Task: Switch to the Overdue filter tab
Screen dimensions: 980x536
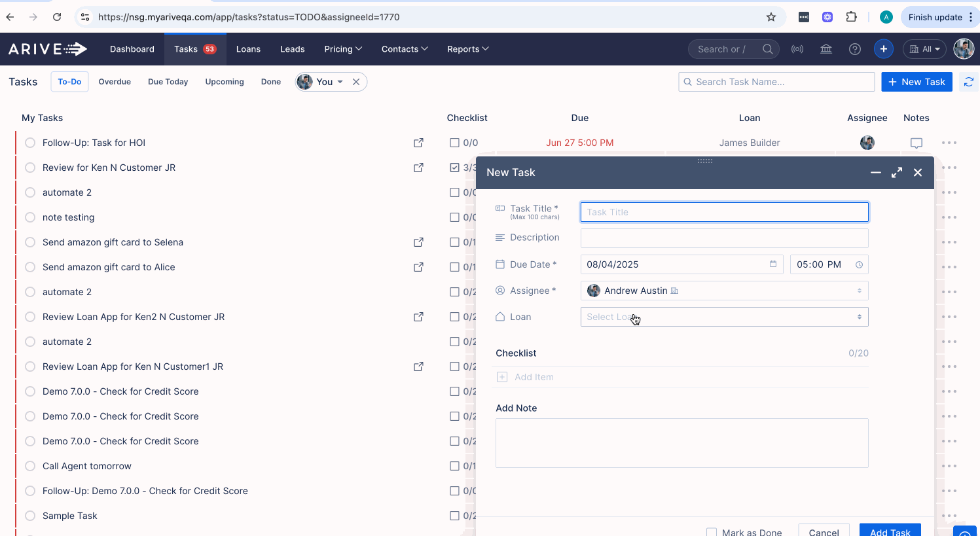Action: pos(115,82)
